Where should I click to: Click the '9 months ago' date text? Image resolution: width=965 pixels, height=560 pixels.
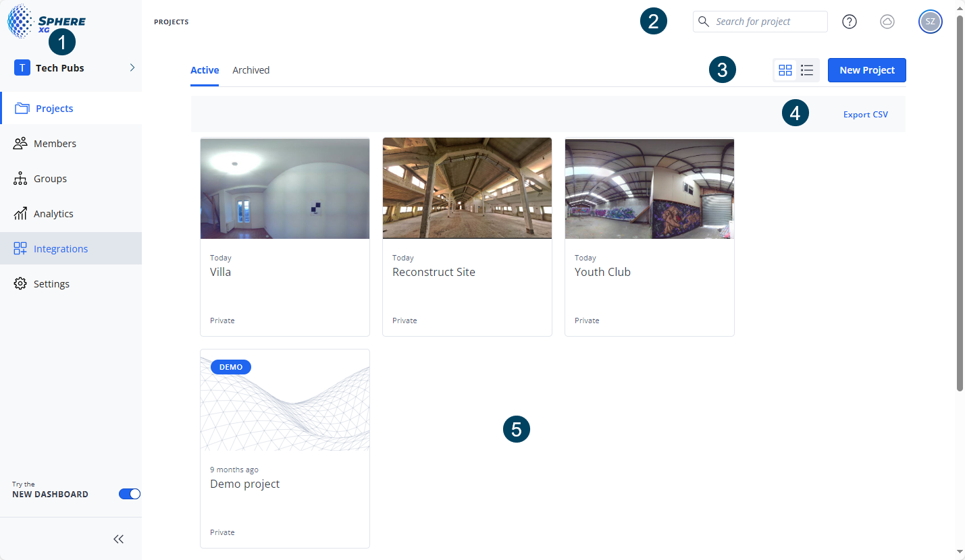pos(234,470)
